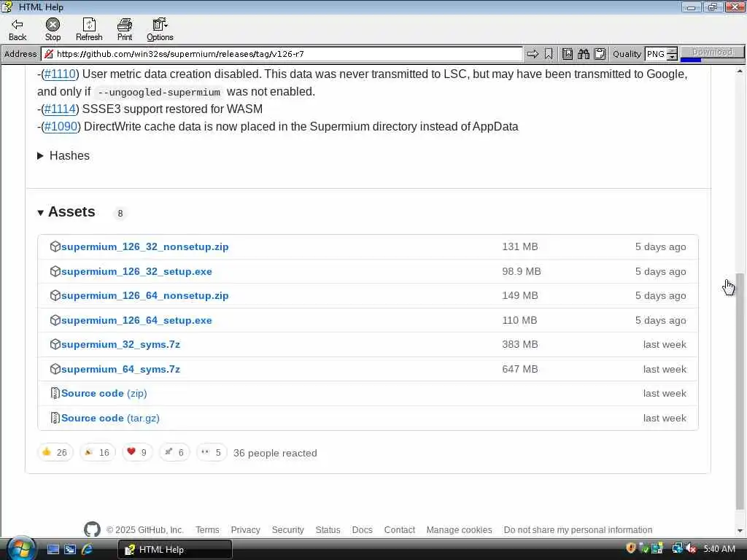The image size is (747, 560).
Task: Click package icon beside supermium_126_64_setup.exe
Action: click(55, 320)
